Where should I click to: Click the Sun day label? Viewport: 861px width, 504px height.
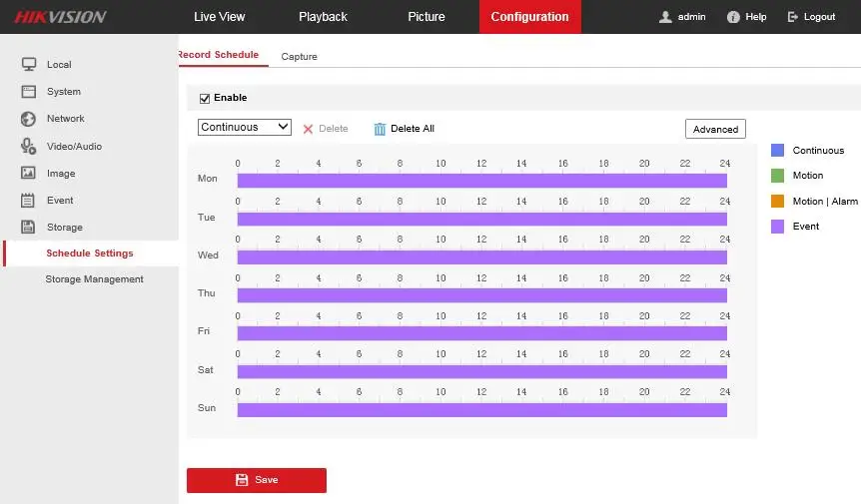(x=207, y=408)
